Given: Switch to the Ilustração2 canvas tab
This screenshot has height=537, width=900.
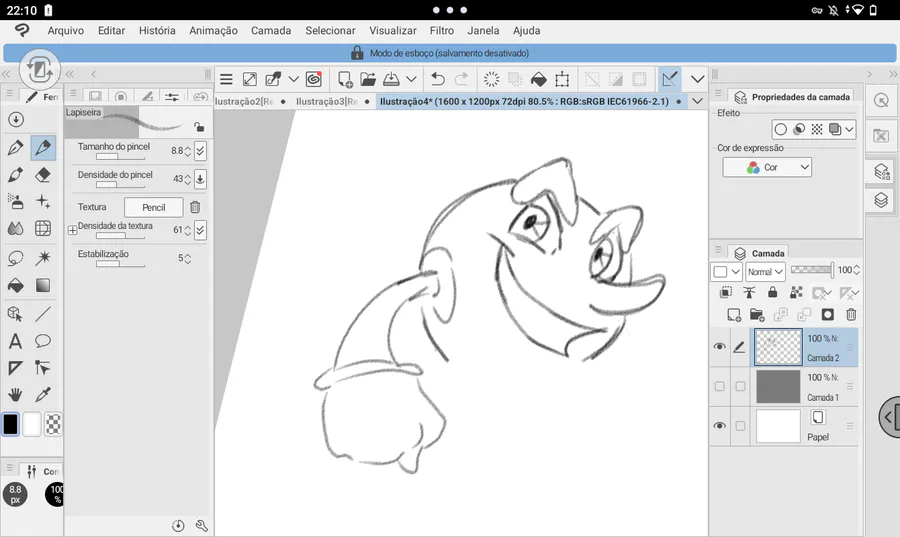Looking at the screenshot, I should [x=245, y=102].
